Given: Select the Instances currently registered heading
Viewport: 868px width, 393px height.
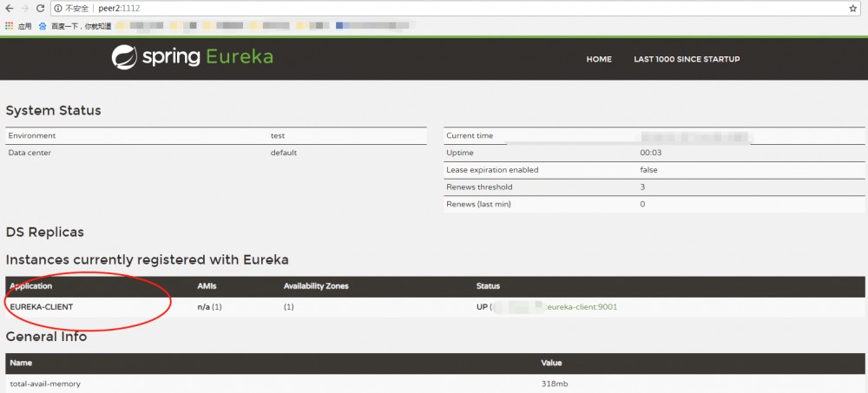Looking at the screenshot, I should click(148, 259).
